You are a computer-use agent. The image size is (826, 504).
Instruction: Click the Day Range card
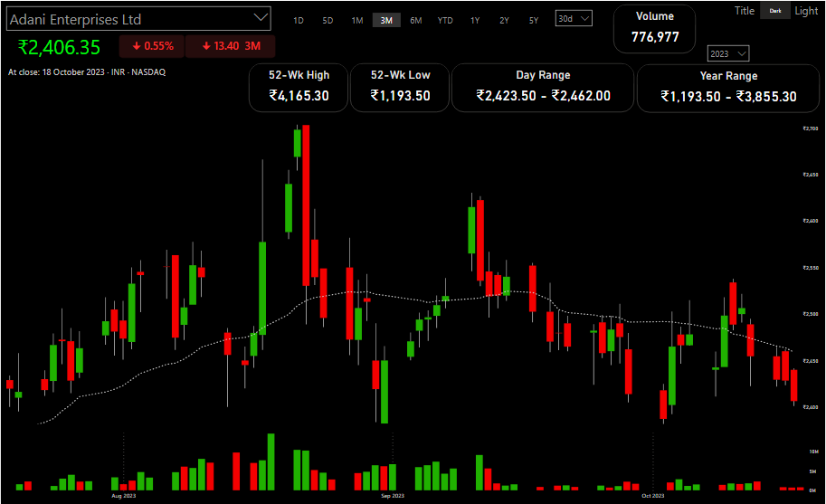point(543,88)
